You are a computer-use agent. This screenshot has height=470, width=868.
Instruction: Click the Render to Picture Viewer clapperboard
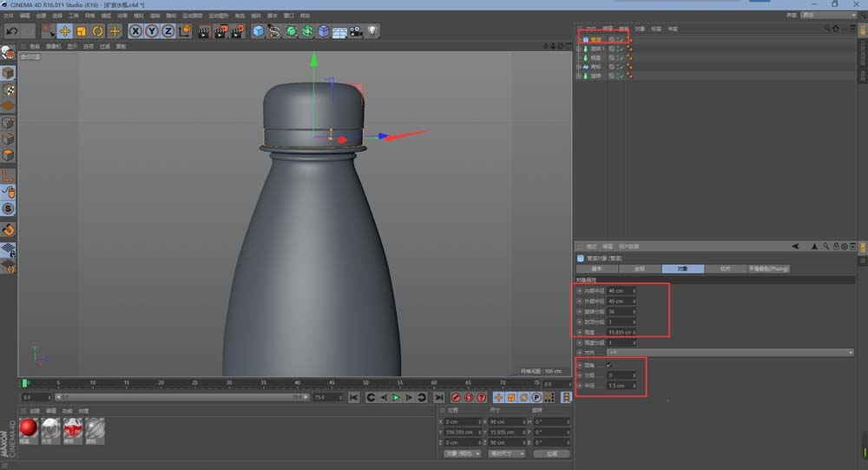tap(220, 31)
